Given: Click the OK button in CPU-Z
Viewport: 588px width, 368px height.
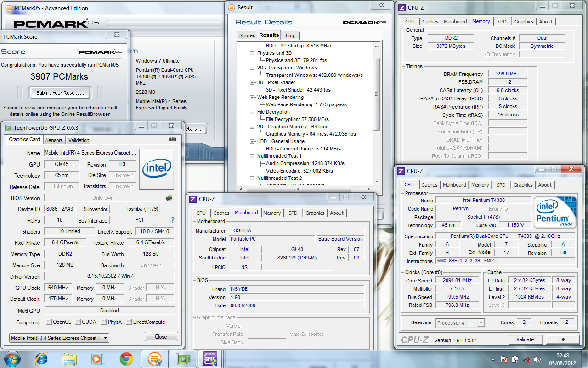Looking at the screenshot, I should (x=562, y=340).
